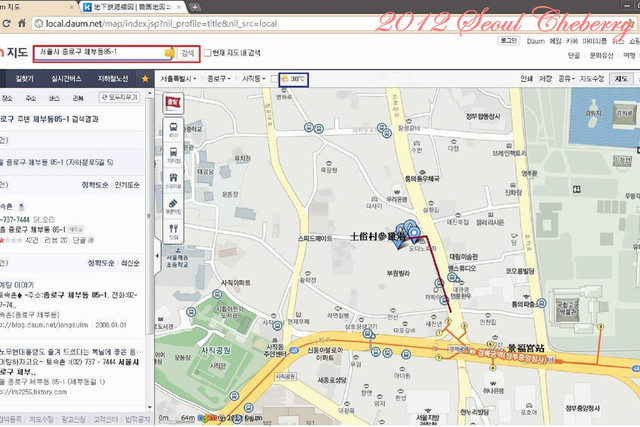Click bus stop icon near 신동아블로아 아파트

376,351
